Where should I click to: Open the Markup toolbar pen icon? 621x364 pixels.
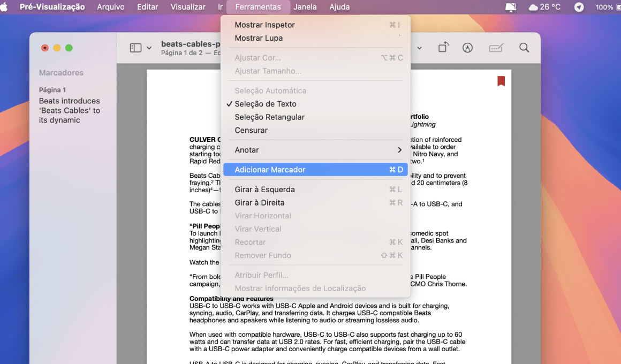coord(467,48)
